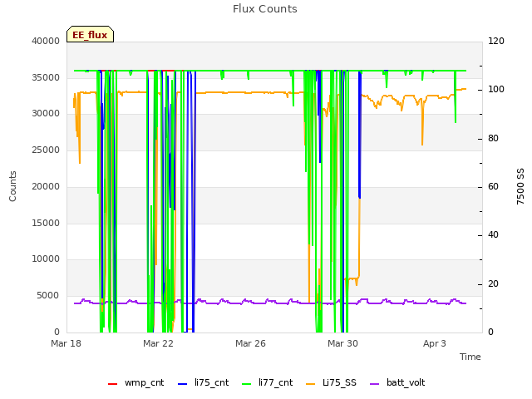The image size is (532, 399).
Task: Click the 80 right axis tick
Action: point(493,139)
